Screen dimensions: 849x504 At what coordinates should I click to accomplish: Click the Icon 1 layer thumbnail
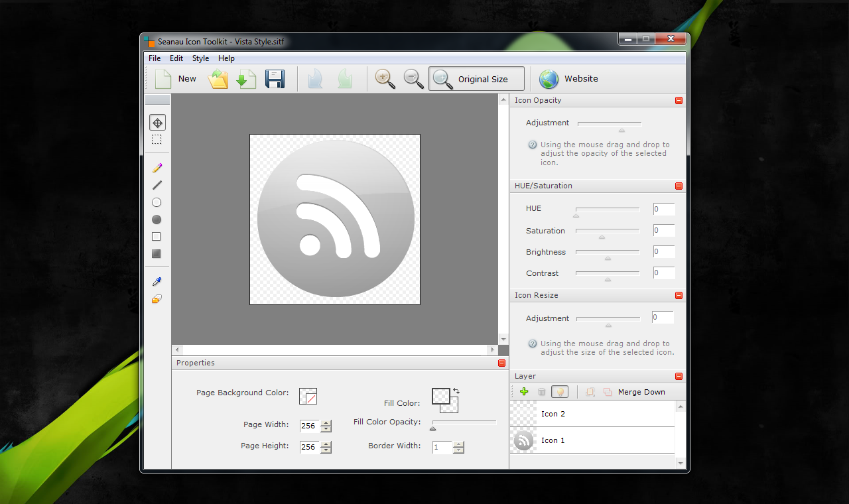click(523, 440)
